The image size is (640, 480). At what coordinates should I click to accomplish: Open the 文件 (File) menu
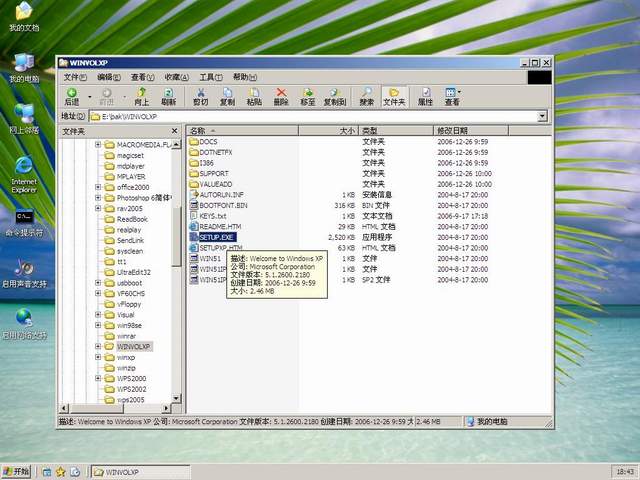click(75, 77)
